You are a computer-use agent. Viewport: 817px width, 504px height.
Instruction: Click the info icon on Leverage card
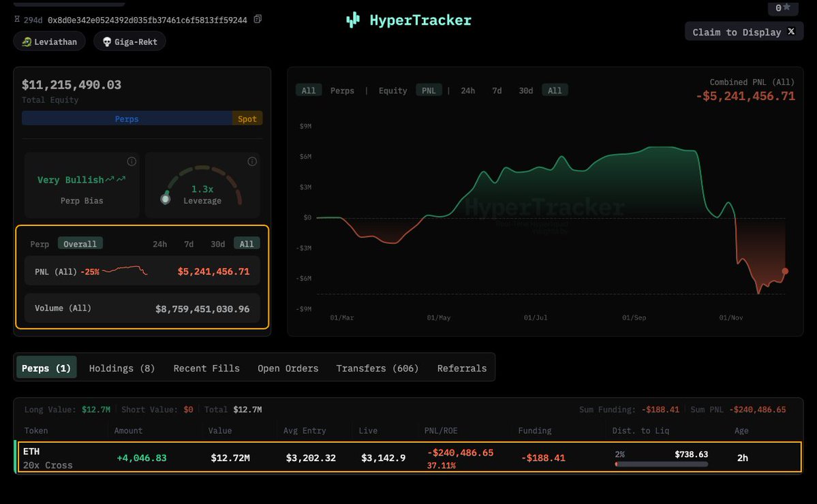252,161
